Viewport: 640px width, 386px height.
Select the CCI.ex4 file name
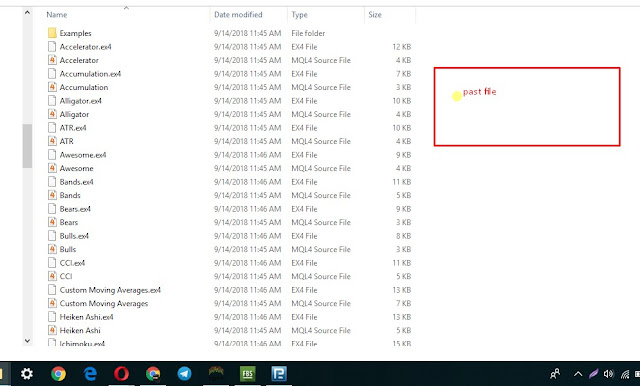72,262
